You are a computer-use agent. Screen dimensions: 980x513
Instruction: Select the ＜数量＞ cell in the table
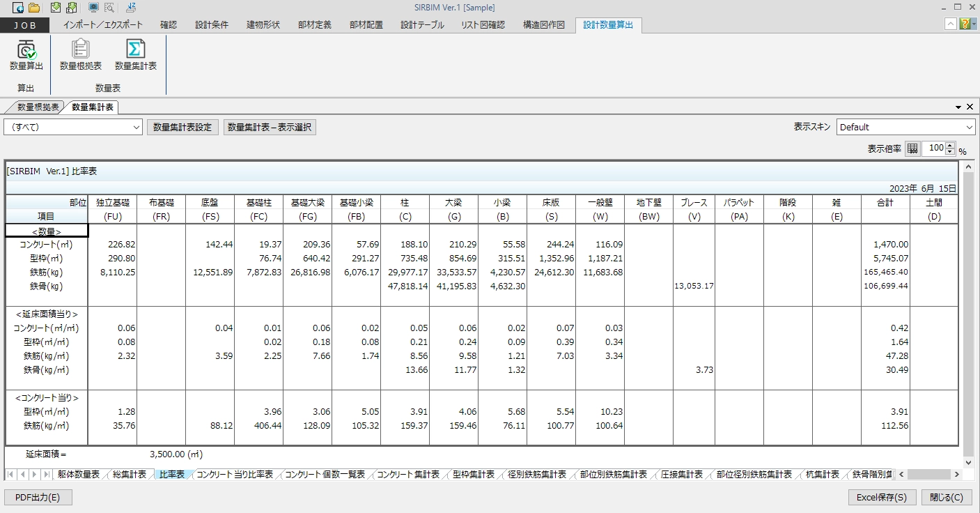47,231
